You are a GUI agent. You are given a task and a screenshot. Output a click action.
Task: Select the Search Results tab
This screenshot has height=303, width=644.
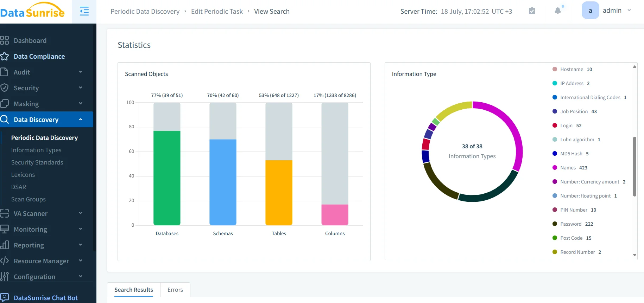tap(134, 290)
